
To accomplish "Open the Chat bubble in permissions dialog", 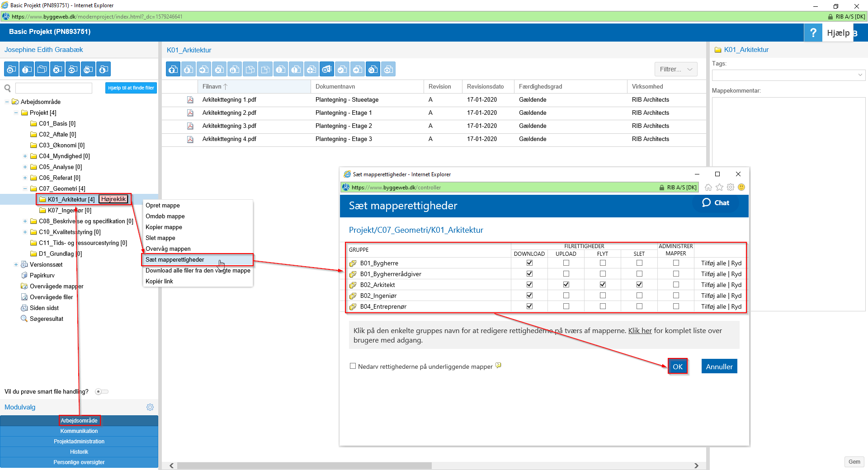I will click(716, 203).
